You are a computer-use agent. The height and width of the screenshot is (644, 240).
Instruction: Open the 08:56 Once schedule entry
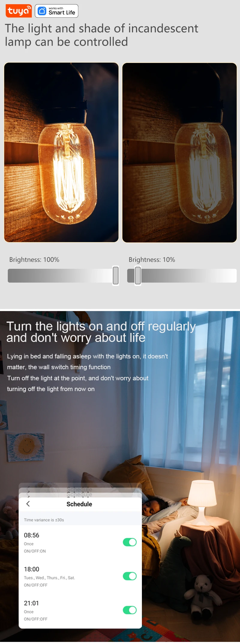pyautogui.click(x=80, y=542)
